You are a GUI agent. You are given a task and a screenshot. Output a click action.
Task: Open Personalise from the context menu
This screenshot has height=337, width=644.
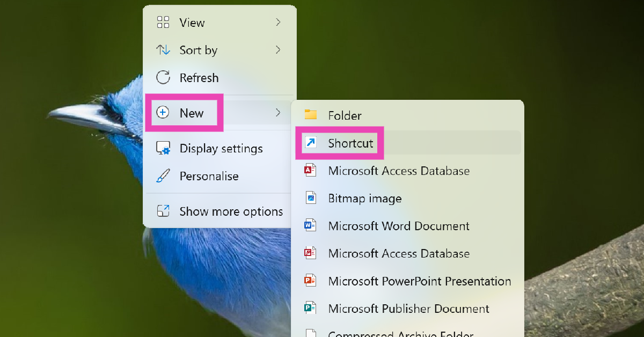point(209,176)
